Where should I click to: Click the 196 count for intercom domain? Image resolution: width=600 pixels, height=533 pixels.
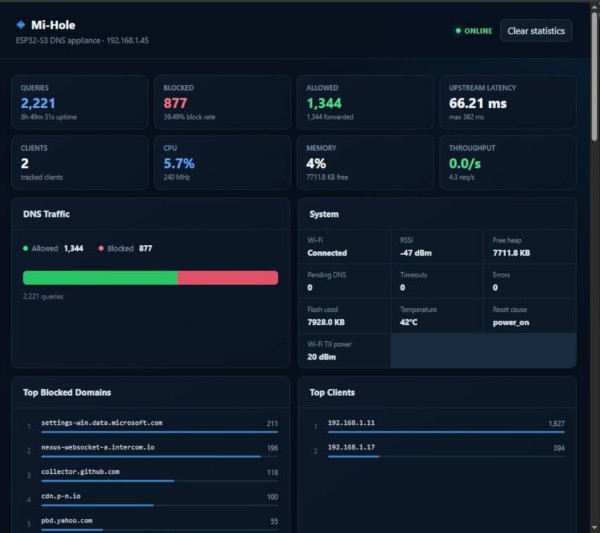point(272,448)
